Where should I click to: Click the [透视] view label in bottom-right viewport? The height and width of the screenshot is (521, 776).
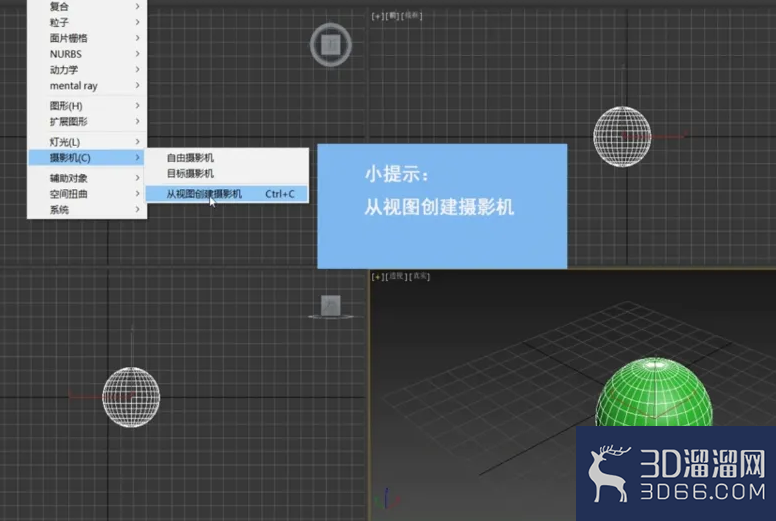pyautogui.click(x=396, y=277)
